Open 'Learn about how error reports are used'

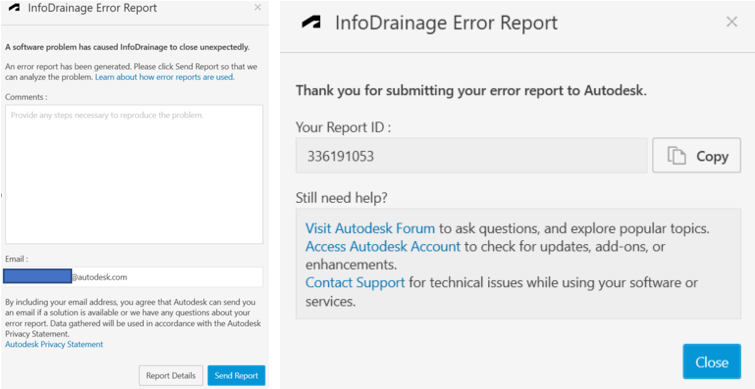(x=165, y=77)
